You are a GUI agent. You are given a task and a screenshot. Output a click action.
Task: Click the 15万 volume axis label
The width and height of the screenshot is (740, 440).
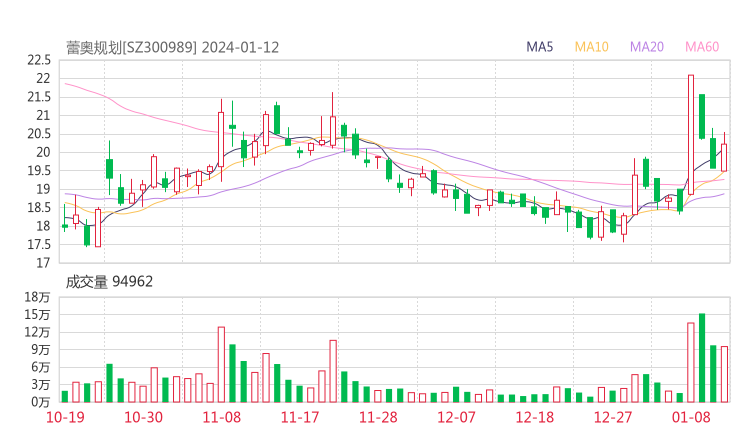(x=37, y=315)
